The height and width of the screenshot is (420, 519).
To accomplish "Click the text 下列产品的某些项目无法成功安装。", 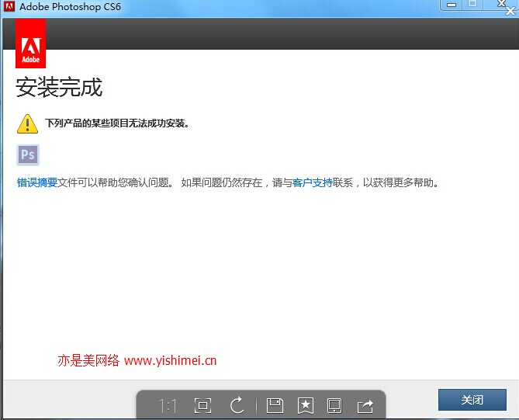I will pos(117,123).
